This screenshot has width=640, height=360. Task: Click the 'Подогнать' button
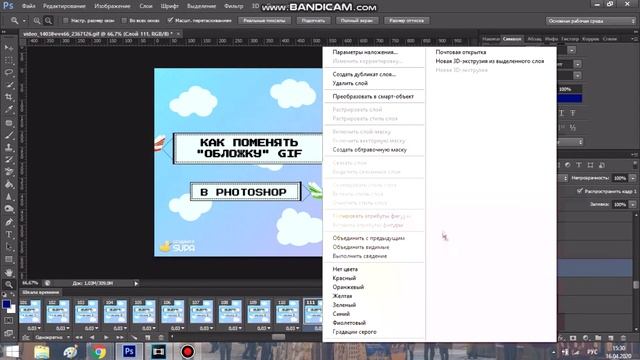[313, 20]
